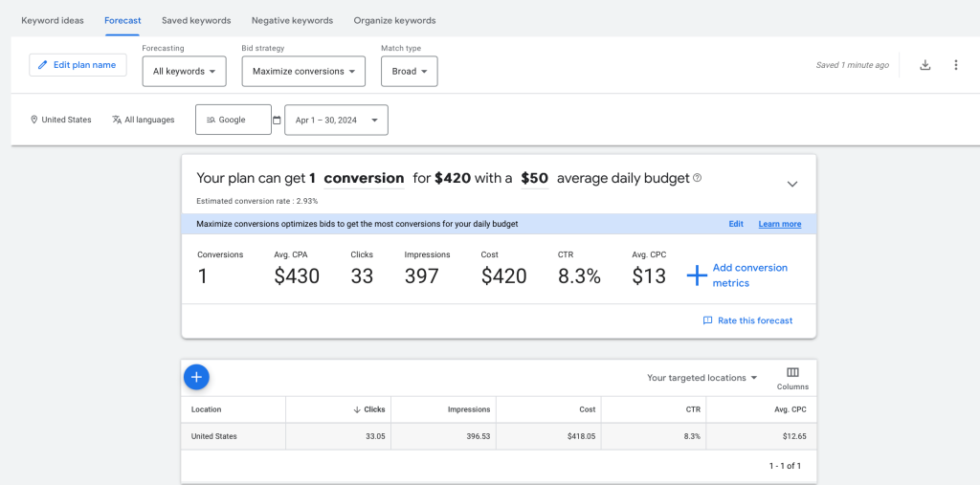Click the All languages translate icon
The image size is (980, 485).
(x=117, y=120)
